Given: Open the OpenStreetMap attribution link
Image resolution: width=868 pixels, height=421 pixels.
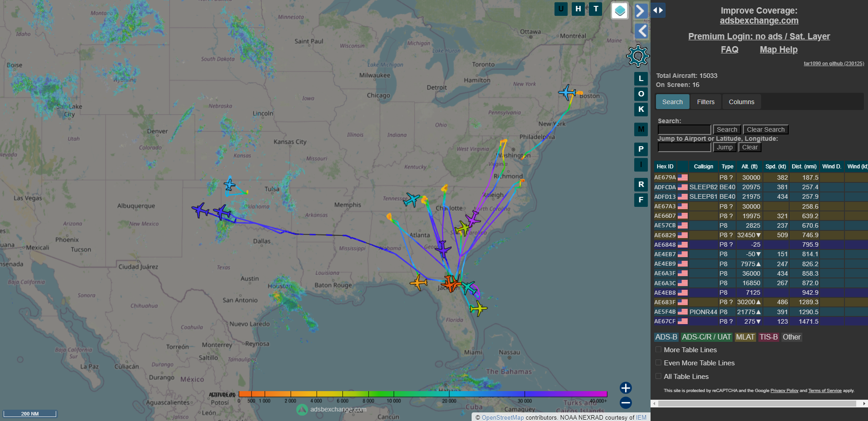Looking at the screenshot, I should point(502,417).
